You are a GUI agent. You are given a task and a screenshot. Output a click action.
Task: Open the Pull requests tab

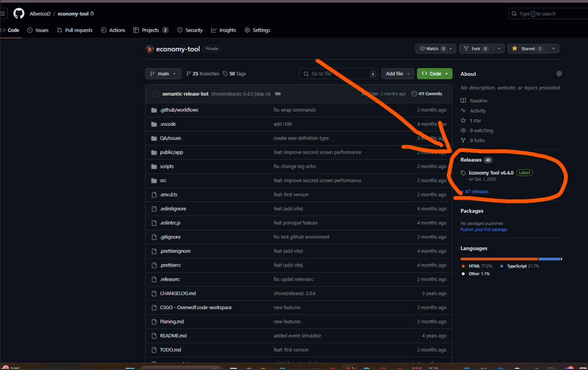coord(75,30)
